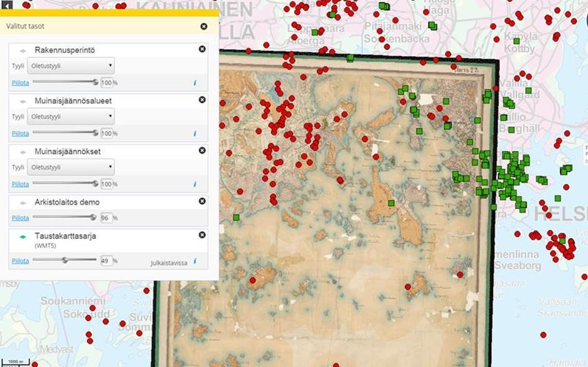Image resolution: width=588 pixels, height=367 pixels.
Task: Click the 1000 m scale bar
Action: (16, 362)
